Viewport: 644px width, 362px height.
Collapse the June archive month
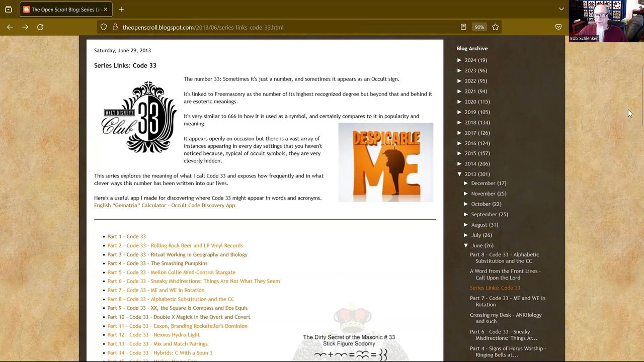(x=466, y=245)
